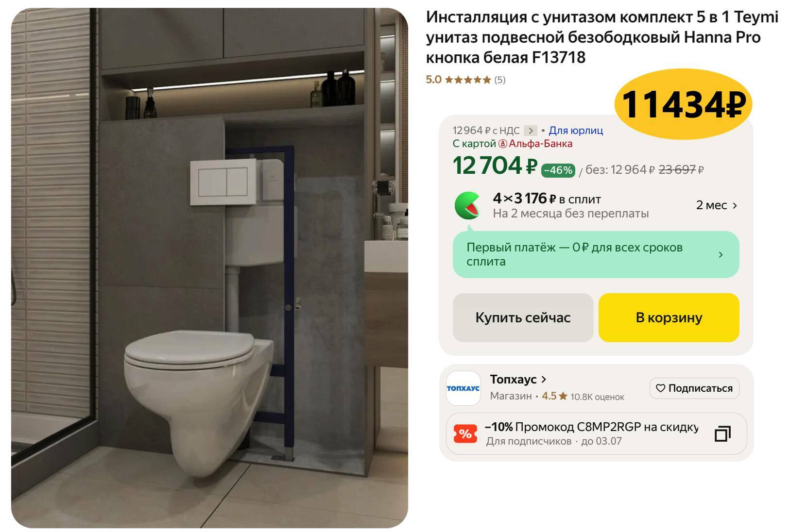
Task: Copy the promo code C8MP2RGP icon
Action: pyautogui.click(x=722, y=433)
